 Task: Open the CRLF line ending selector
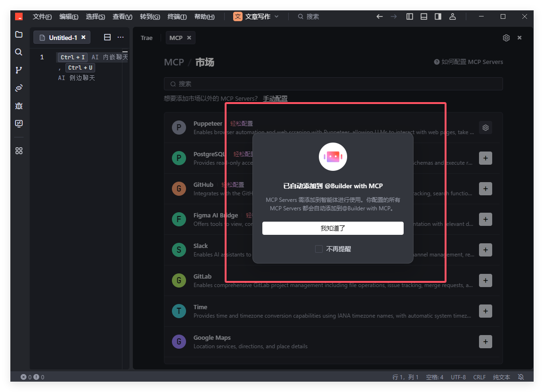[479, 377]
